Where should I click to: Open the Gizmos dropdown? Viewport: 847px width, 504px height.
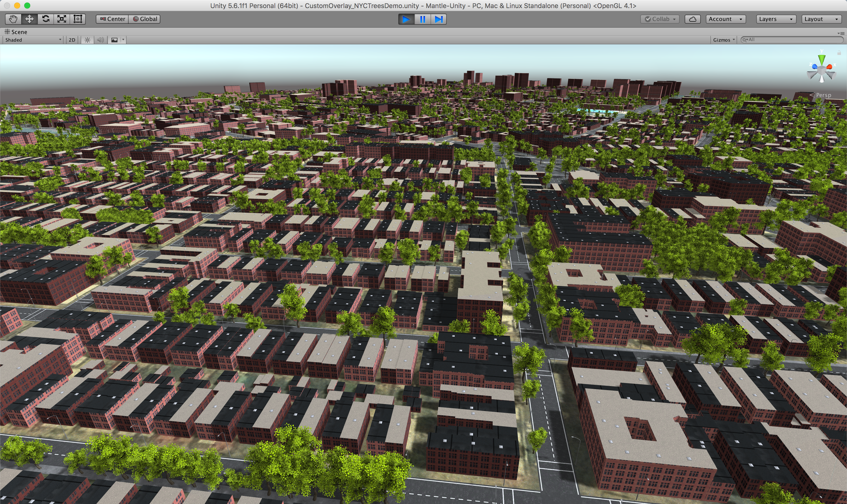pyautogui.click(x=724, y=40)
